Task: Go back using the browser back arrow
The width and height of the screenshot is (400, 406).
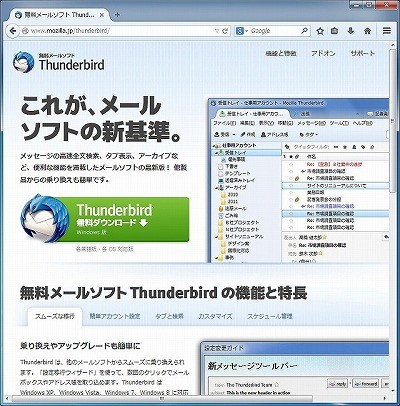Action: 13,31
